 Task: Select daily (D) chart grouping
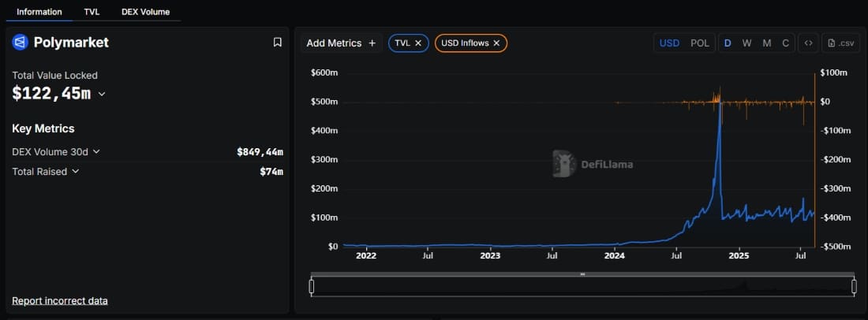point(728,43)
